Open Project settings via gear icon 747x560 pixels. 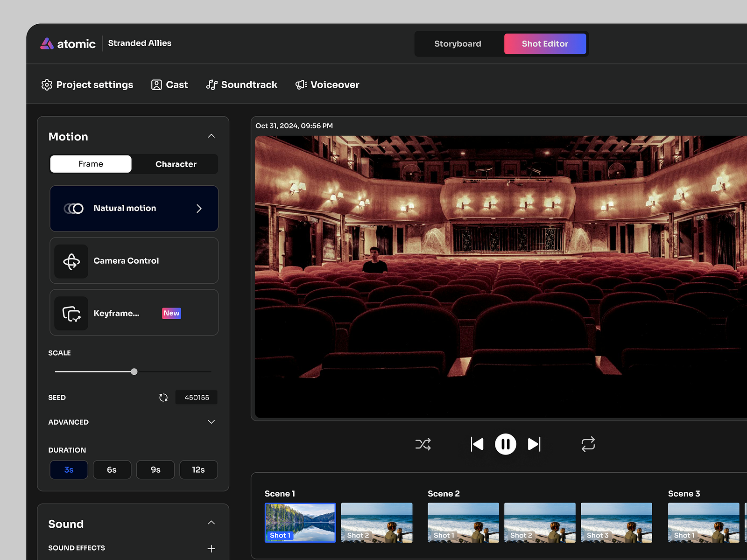click(x=47, y=84)
